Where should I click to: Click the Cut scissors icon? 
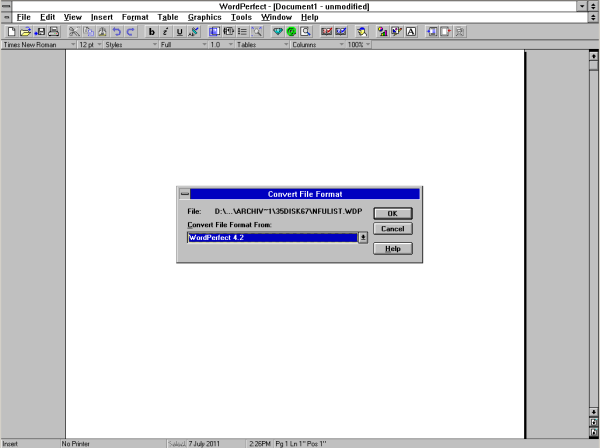pyautogui.click(x=74, y=32)
